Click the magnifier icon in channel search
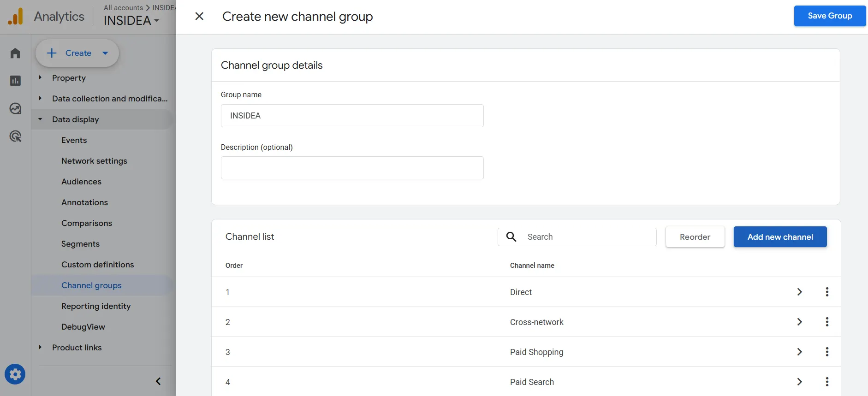The height and width of the screenshot is (396, 868). (511, 236)
